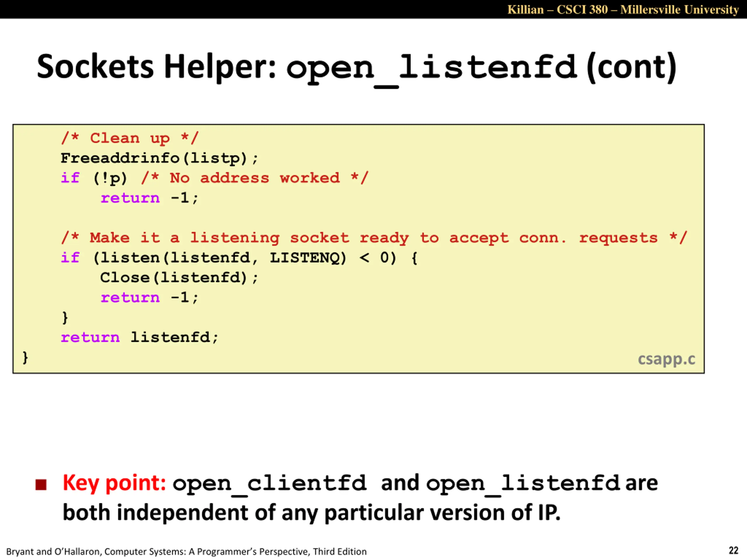Viewport: 747px width, 560px height.
Task: Click the slide title 'Sockets Helper: open_listenfd (cont)'
Action: 357,69
